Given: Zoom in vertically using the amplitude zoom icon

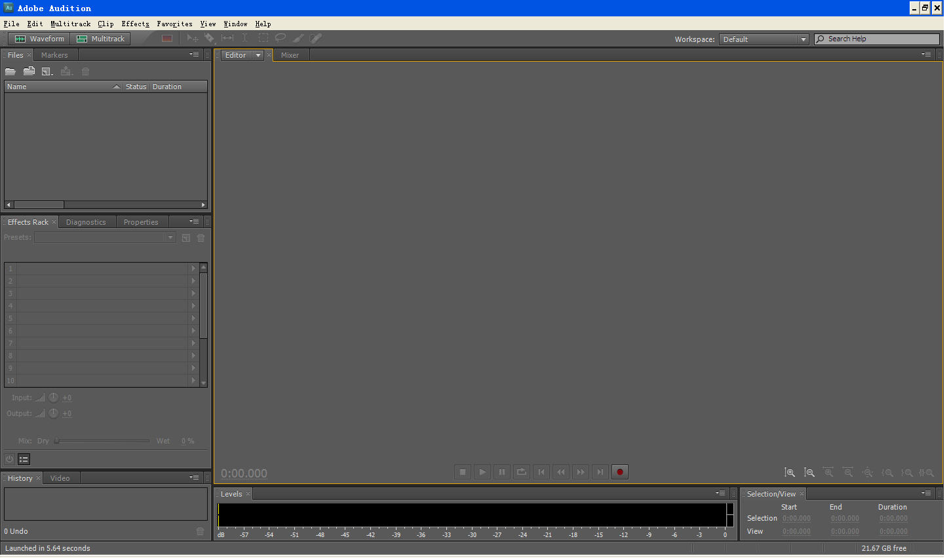Looking at the screenshot, I should click(790, 472).
